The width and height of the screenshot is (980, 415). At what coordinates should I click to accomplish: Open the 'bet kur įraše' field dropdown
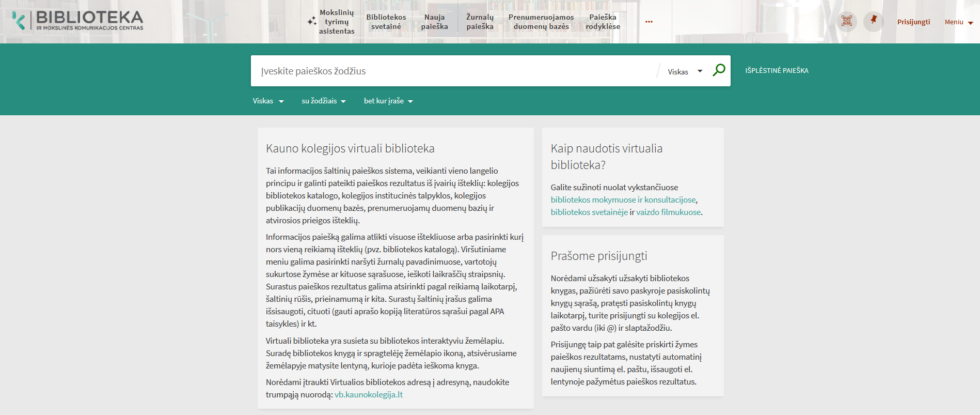point(388,101)
